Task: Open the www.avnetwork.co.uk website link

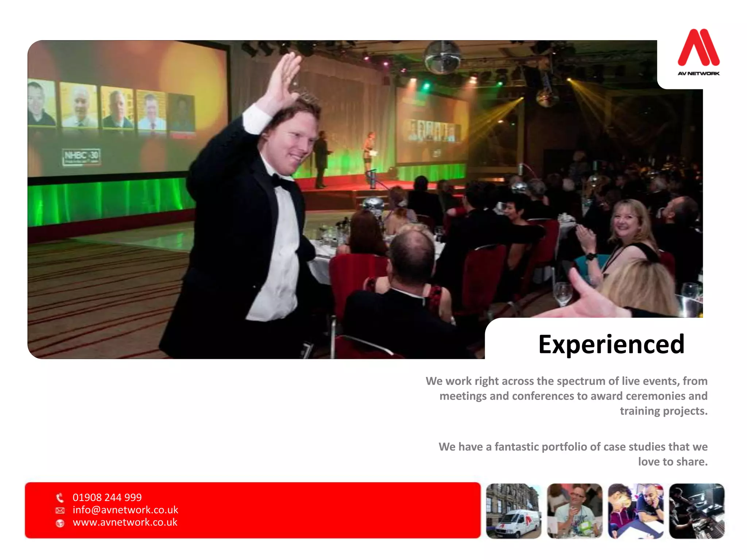Action: click(125, 522)
